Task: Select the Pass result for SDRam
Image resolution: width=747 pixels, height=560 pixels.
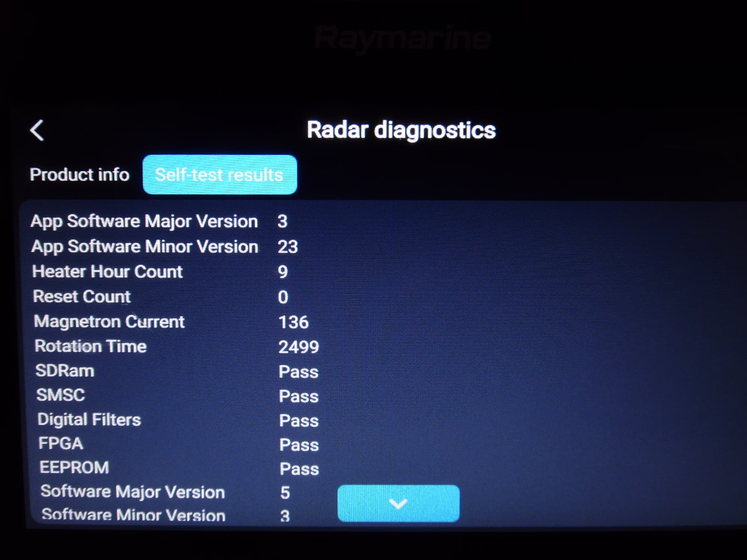Action: (299, 372)
